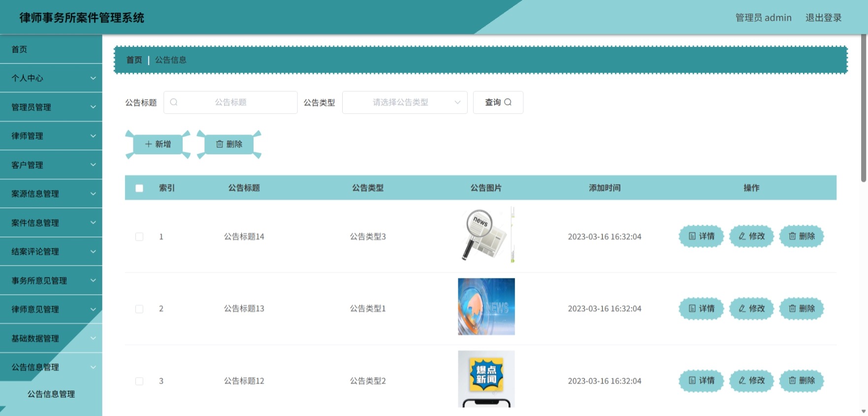
Task: Click 修改 edit button for 公告标题14
Action: click(751, 236)
